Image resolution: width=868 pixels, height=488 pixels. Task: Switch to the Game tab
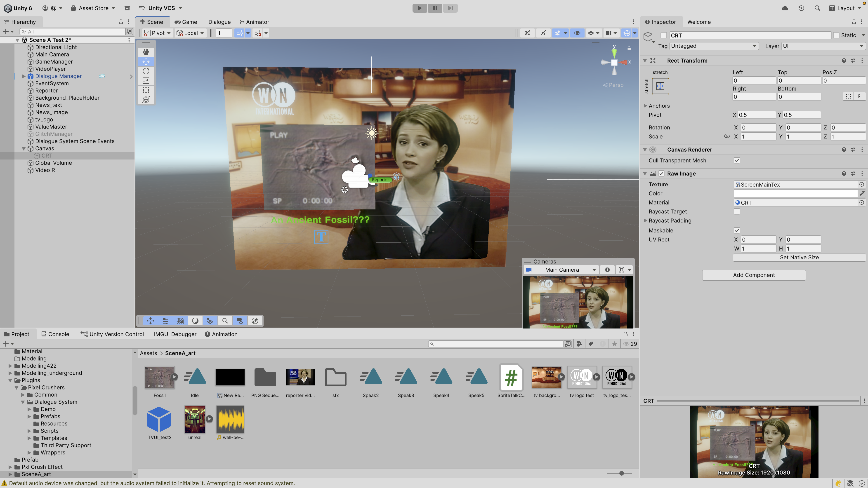(x=186, y=22)
